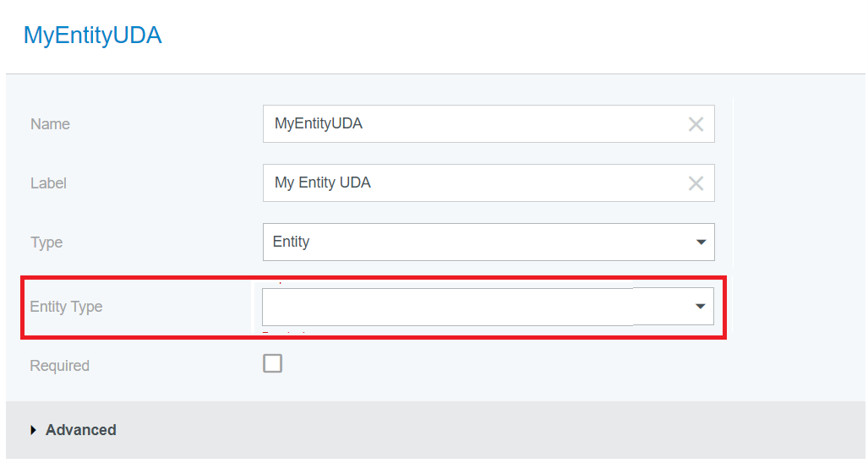Click the Label field label
This screenshot has width=868, height=463.
[x=48, y=183]
